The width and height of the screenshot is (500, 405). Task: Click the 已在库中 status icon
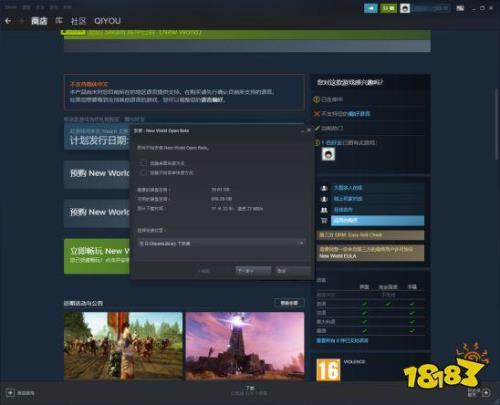coord(317,99)
